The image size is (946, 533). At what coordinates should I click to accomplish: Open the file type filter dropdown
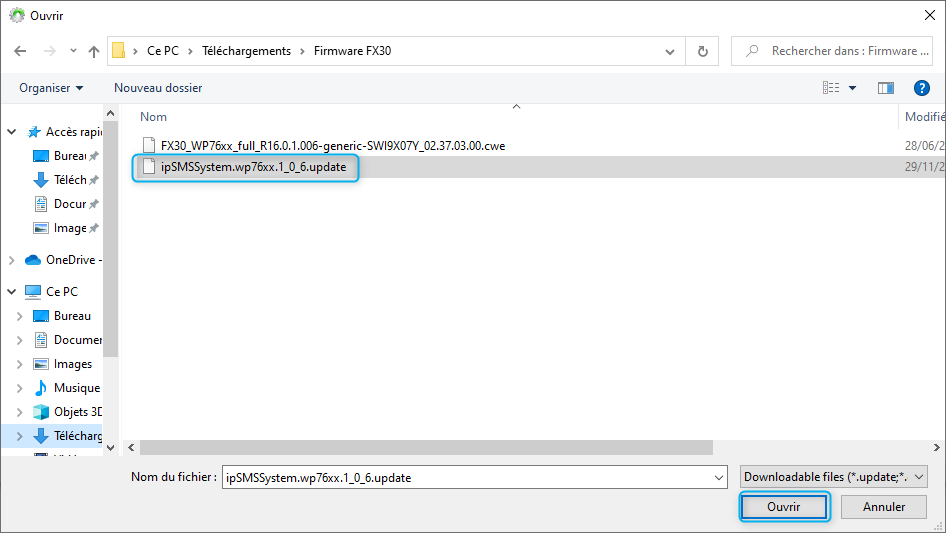[834, 477]
